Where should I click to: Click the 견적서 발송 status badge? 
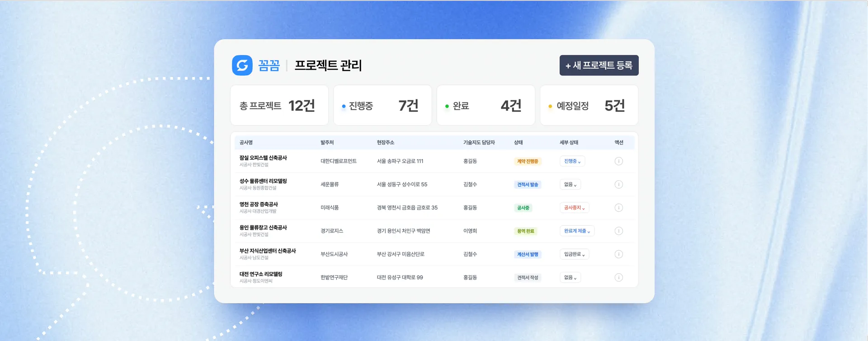pos(528,184)
